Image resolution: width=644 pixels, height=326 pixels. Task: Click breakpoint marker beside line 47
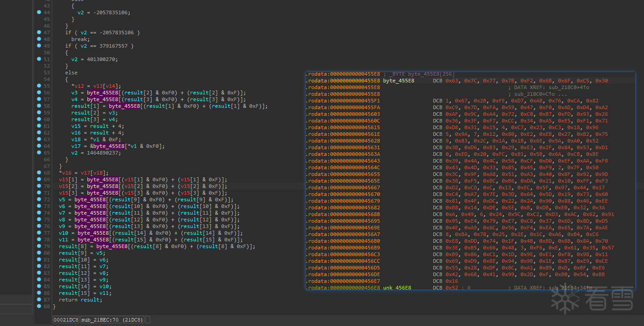coord(39,32)
